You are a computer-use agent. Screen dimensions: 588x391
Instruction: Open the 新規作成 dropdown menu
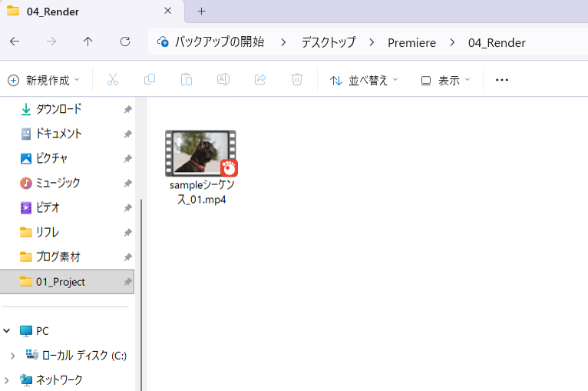tap(44, 80)
